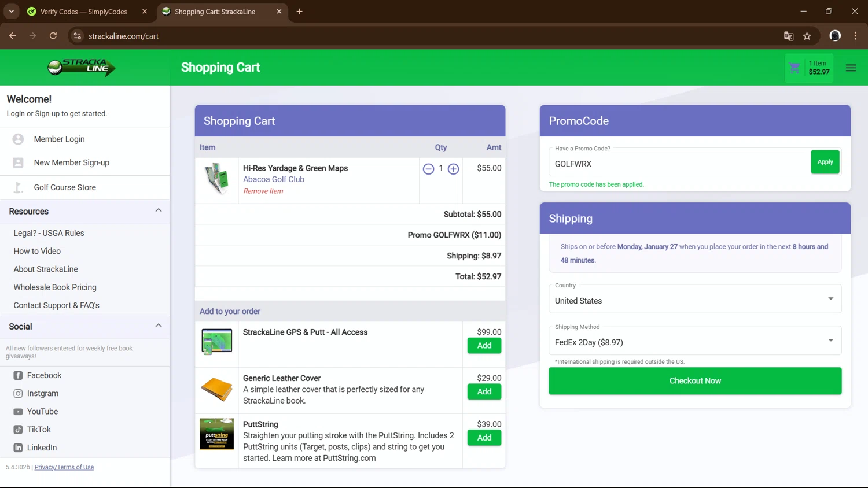
Task: Click Hi-Res Yardage & Green Maps title
Action: [295, 168]
